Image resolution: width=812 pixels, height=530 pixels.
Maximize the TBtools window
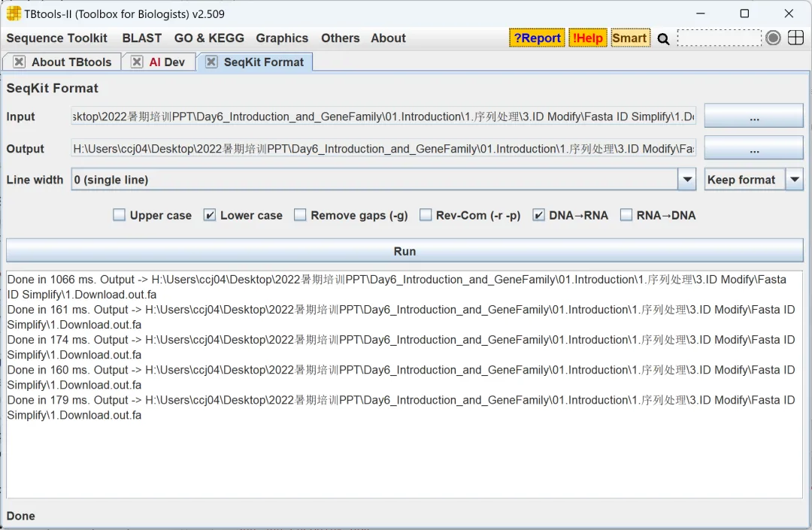click(x=744, y=14)
